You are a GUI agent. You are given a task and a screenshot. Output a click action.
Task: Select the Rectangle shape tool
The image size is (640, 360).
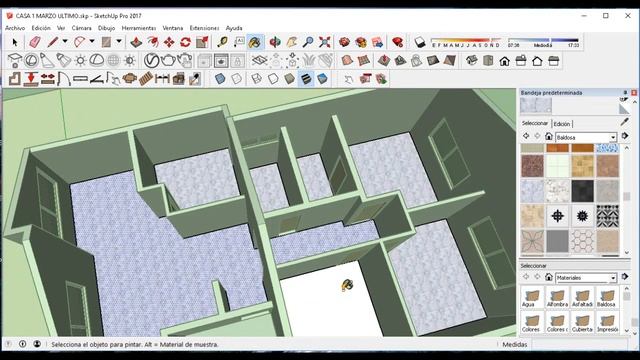pos(106,42)
